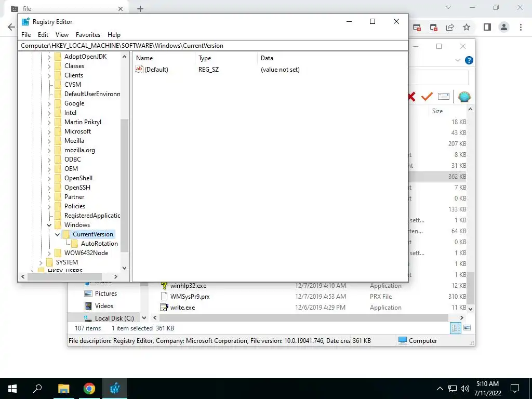Click the rename box icon in file manager toolbar
Screen dimensions: 532x399
click(x=444, y=97)
